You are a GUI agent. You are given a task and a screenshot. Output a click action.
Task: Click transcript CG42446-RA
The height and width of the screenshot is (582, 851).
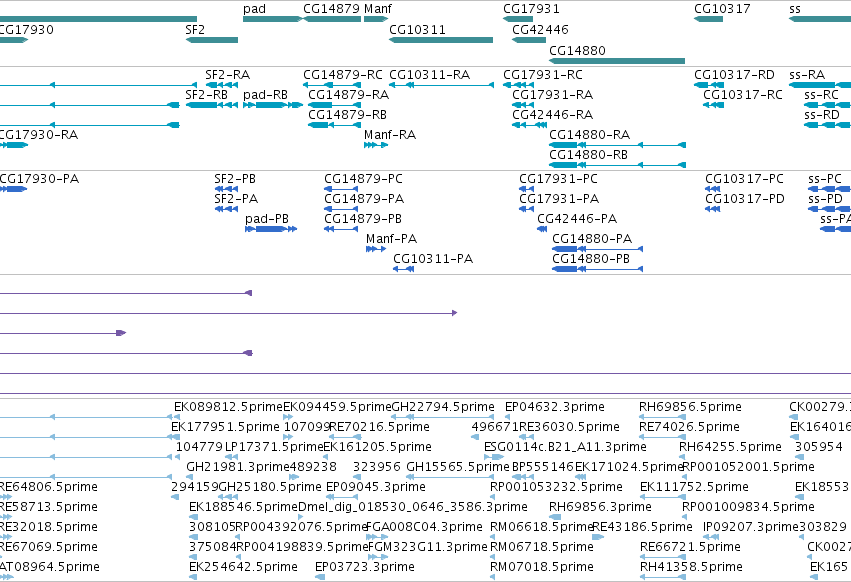click(x=529, y=125)
